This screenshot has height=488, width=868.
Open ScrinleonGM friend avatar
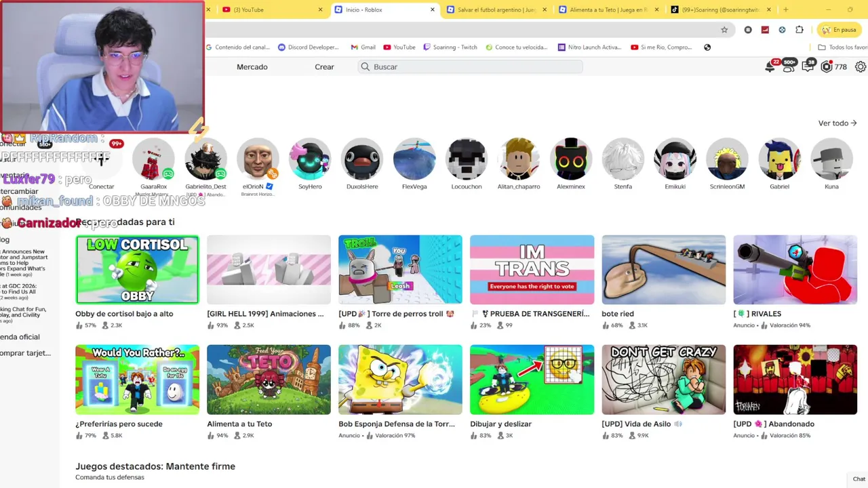(x=727, y=160)
